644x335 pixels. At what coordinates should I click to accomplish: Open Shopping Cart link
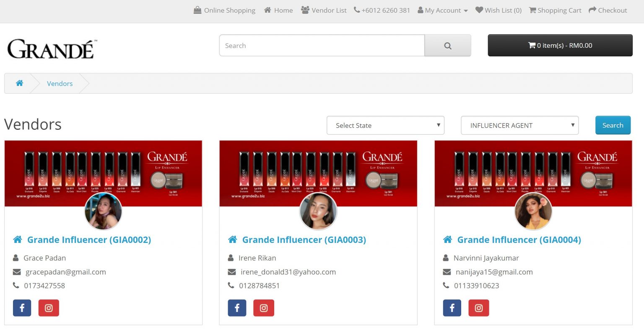pos(555,10)
